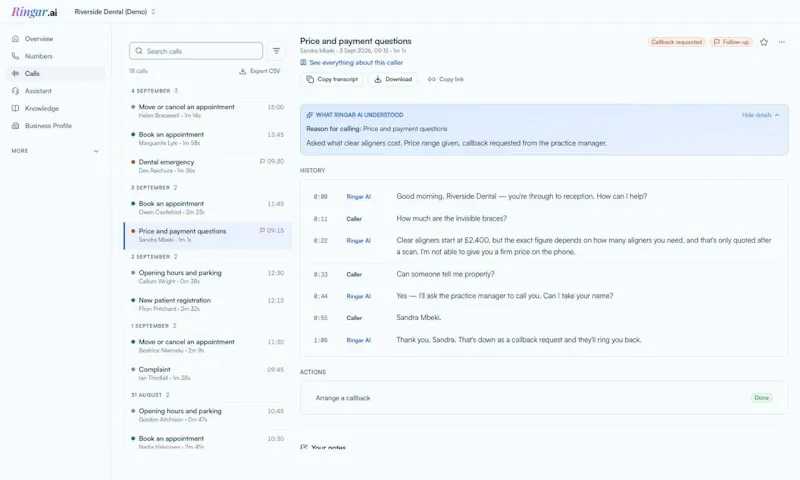Open Gordon Aitchison's Opening hours and parking call
Image resolution: width=800 pixels, height=480 pixels.
coord(208,415)
